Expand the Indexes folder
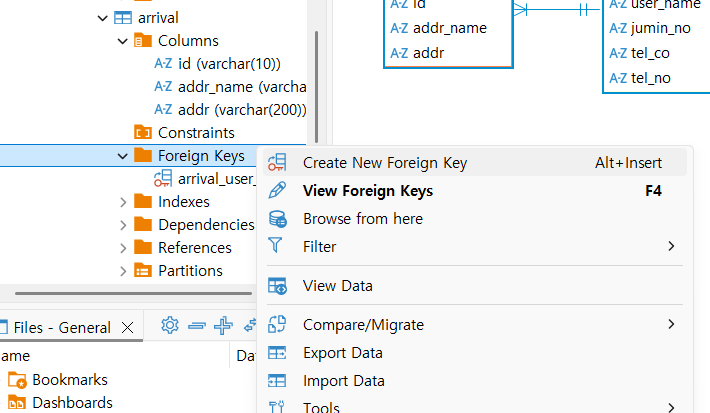The image size is (710, 413). coord(123,202)
